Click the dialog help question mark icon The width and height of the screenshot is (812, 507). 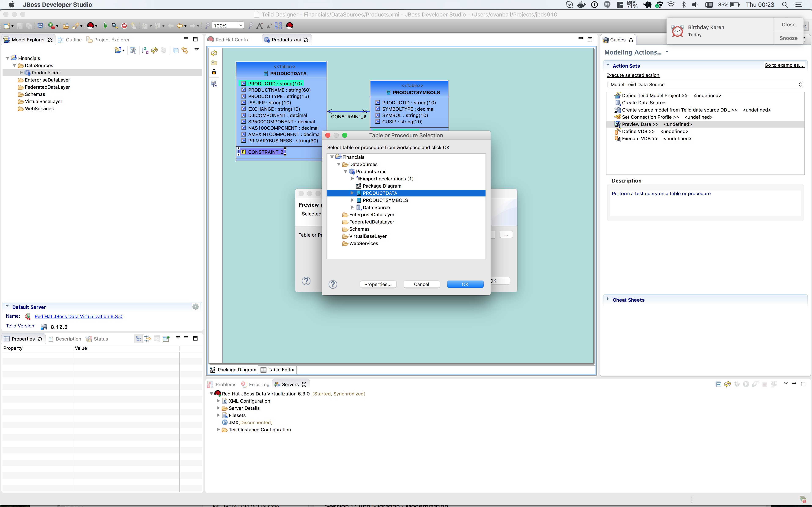[x=332, y=284]
